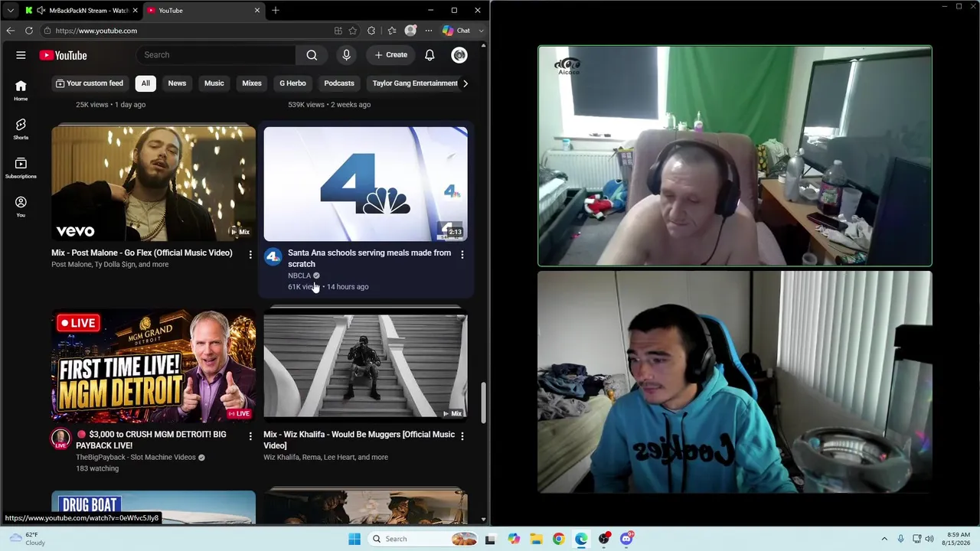Viewport: 980px width, 551px height.
Task: Open File Explorer from the taskbar
Action: (536, 539)
